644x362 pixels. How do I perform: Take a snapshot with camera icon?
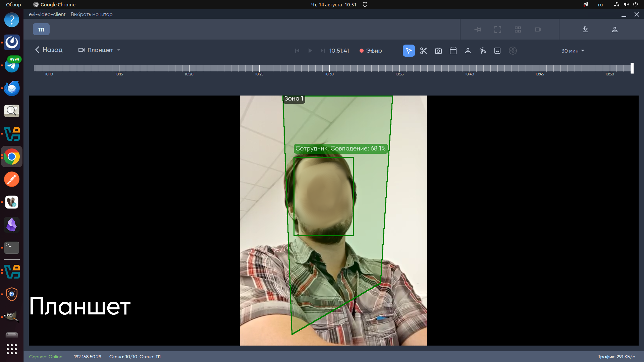(x=438, y=51)
